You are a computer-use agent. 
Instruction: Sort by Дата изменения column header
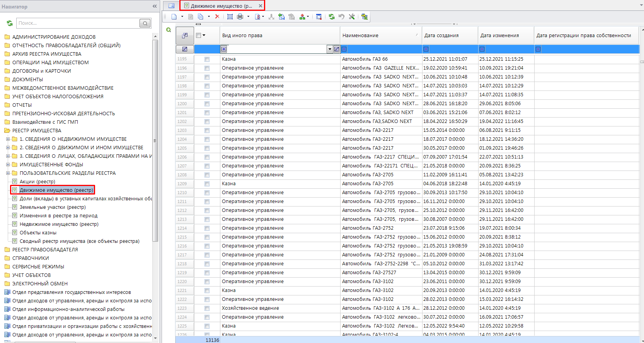(506, 35)
